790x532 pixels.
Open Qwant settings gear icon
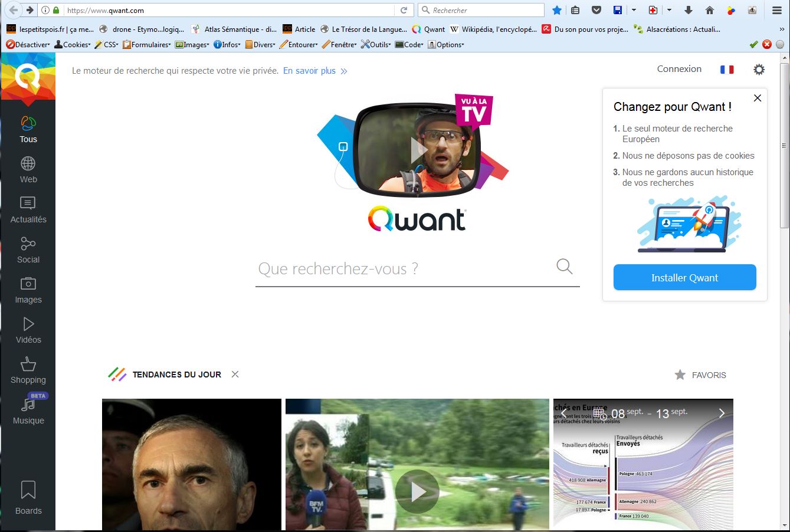pos(759,70)
